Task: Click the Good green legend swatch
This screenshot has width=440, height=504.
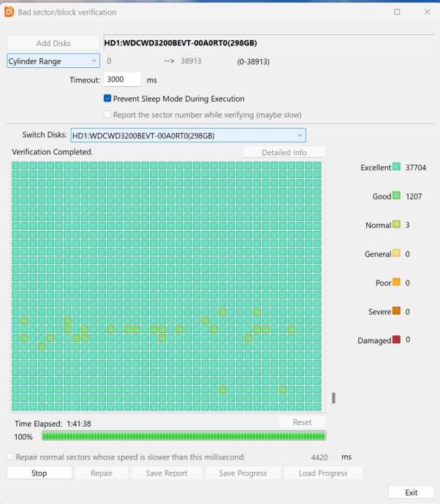Action: 396,196
